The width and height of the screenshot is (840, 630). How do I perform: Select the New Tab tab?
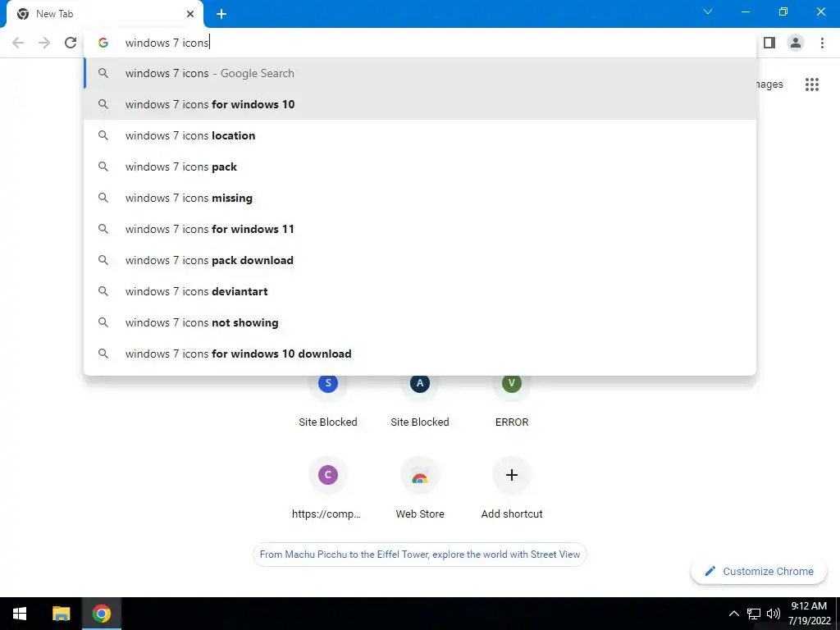pyautogui.click(x=105, y=14)
